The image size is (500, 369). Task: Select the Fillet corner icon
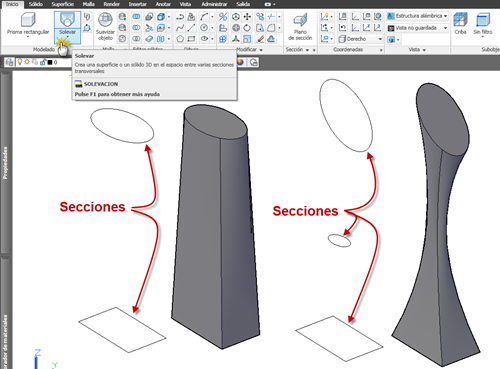pyautogui.click(x=271, y=28)
